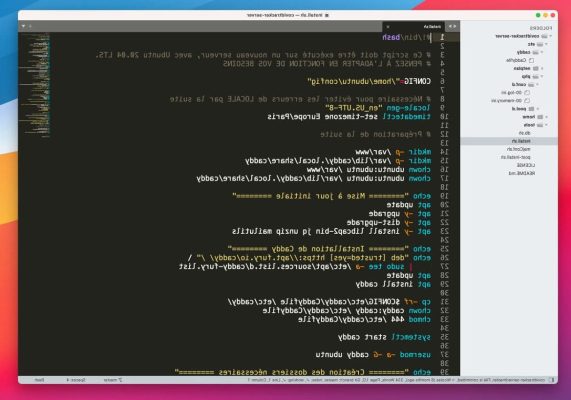Click the git branch icon beside master
This screenshot has height=400, width=571.
(x=120, y=380)
